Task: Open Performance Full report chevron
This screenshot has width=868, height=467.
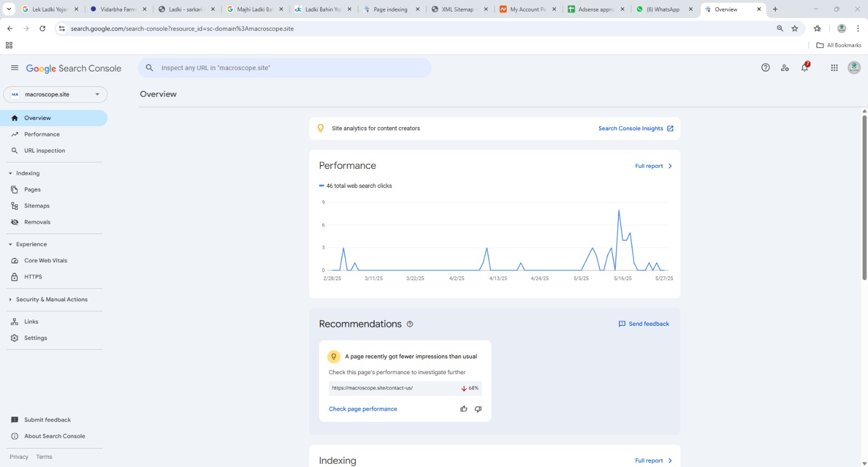Action: pyautogui.click(x=670, y=166)
